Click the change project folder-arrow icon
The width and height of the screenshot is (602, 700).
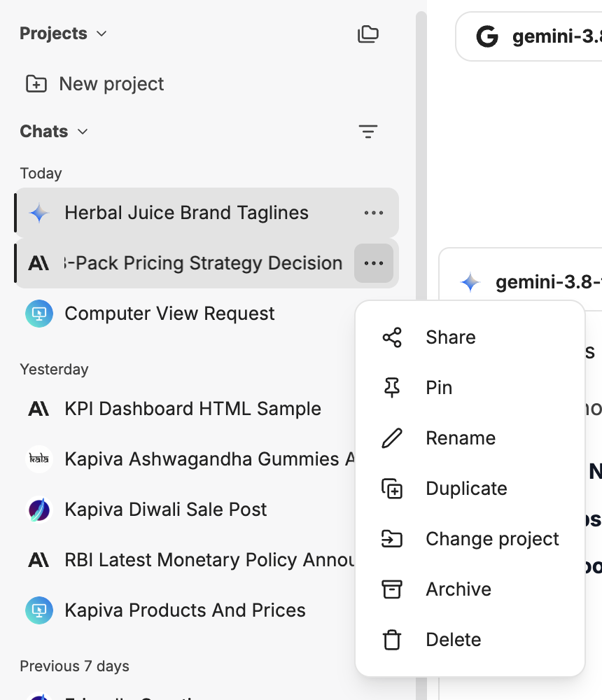(392, 539)
